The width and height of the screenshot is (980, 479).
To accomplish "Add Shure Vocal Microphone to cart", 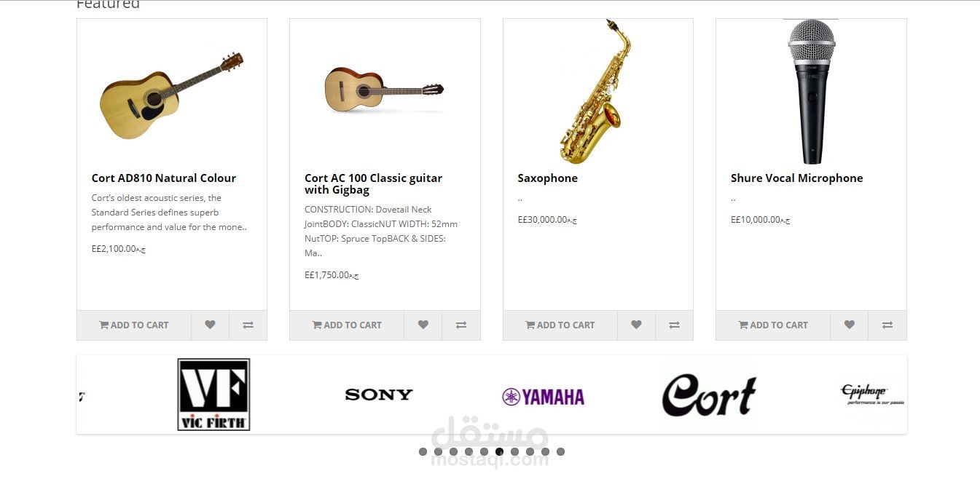I will 773,325.
